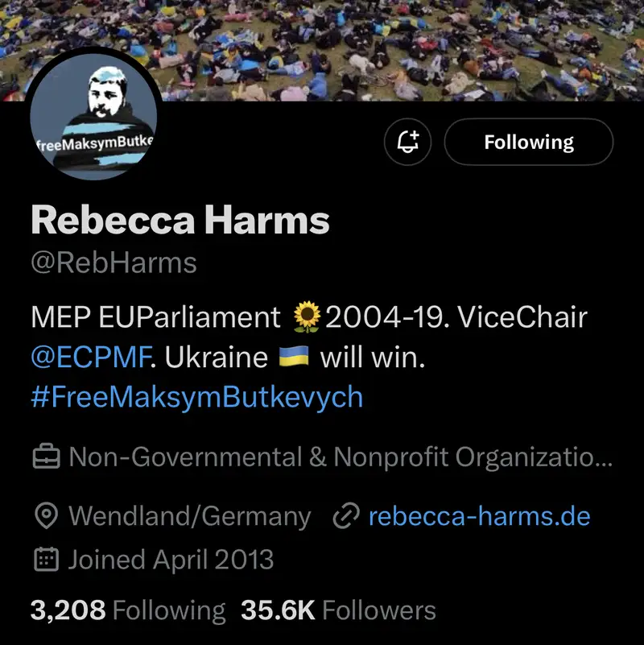Click the Ukraine flag emoji in bio
The image size is (644, 645).
294,356
